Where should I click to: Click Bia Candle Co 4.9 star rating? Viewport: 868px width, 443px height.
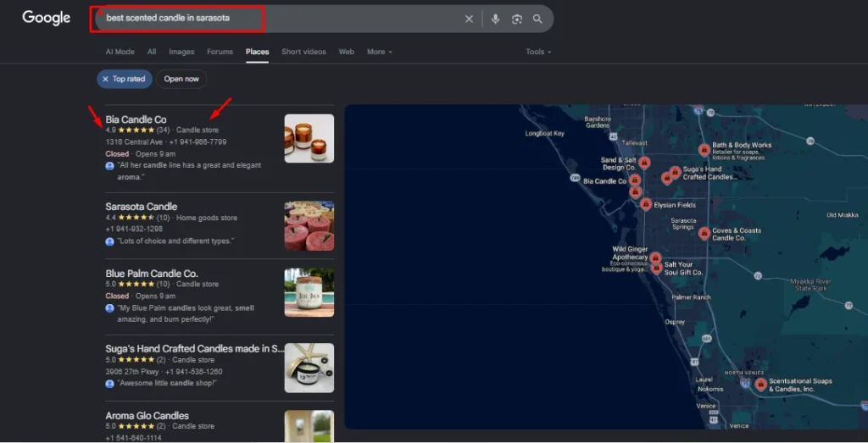[x=137, y=130]
